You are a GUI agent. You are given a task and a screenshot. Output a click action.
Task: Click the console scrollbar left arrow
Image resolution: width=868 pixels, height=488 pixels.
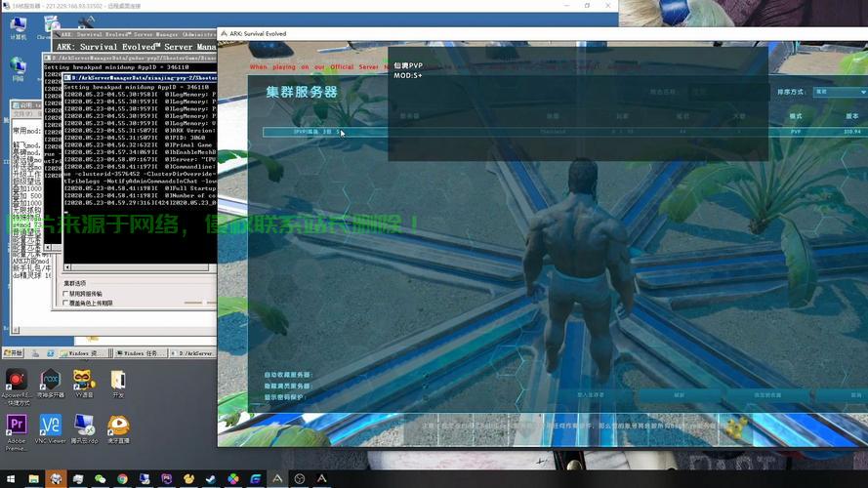coord(67,267)
